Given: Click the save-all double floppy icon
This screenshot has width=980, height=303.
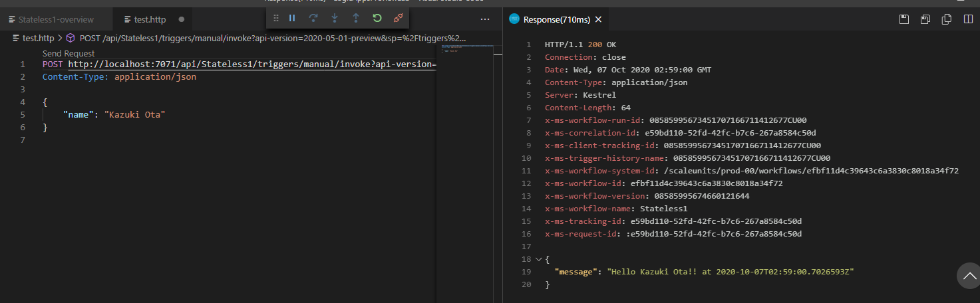Looking at the screenshot, I should click(x=925, y=19).
